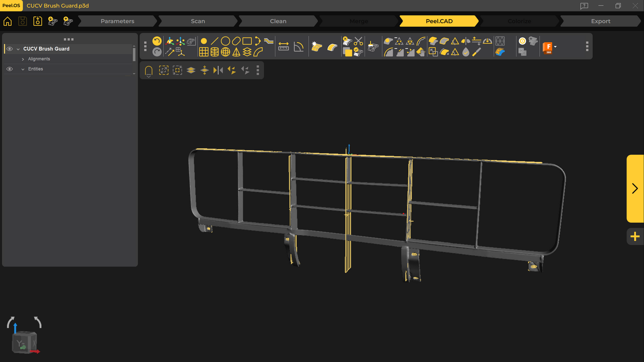The width and height of the screenshot is (644, 362).
Task: Click the yellow plus button
Action: 635,236
